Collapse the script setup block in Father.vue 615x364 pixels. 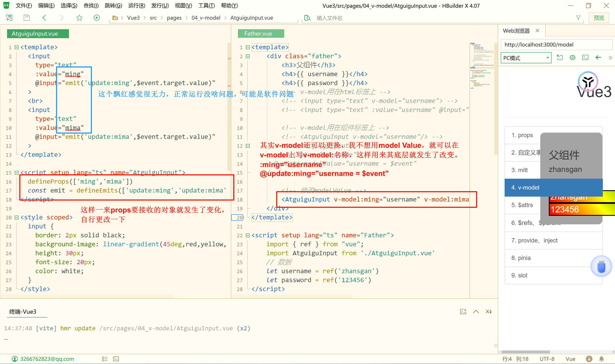247,235
